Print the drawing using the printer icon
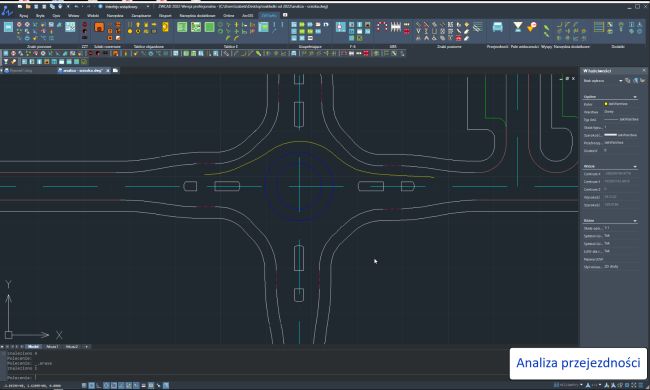This screenshot has height=390, width=650. tap(60, 7)
